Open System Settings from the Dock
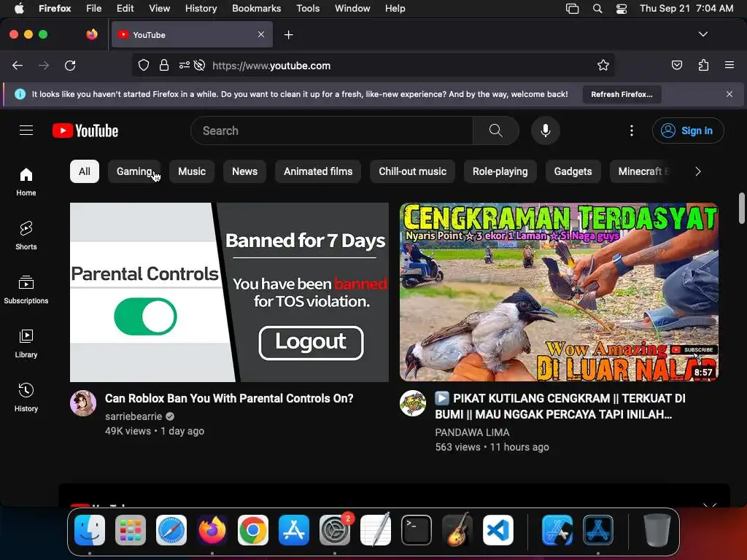This screenshot has width=747, height=560. point(335,530)
